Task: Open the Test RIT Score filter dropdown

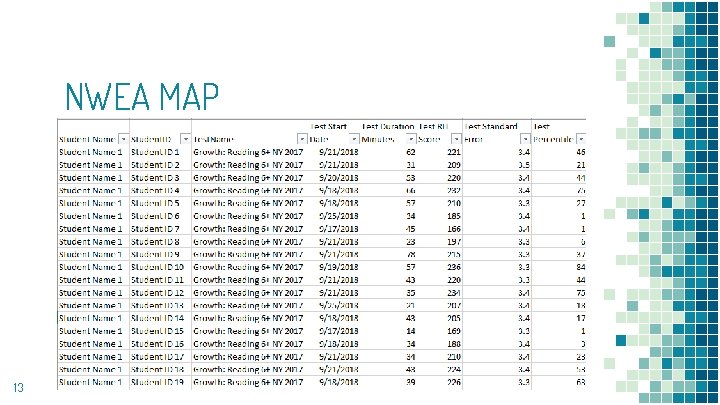Action: [x=456, y=139]
